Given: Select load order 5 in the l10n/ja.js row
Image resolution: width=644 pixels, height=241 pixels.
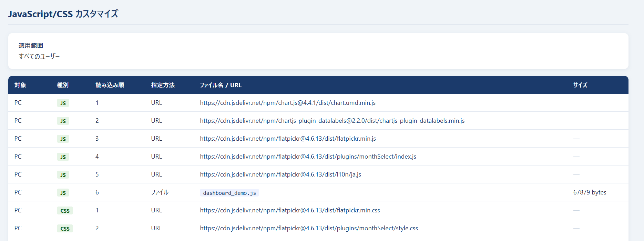Looking at the screenshot, I should (97, 174).
